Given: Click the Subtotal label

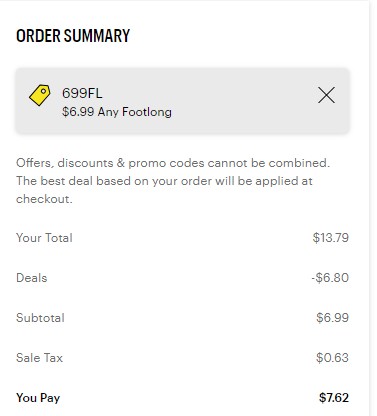Looking at the screenshot, I should [40, 318].
